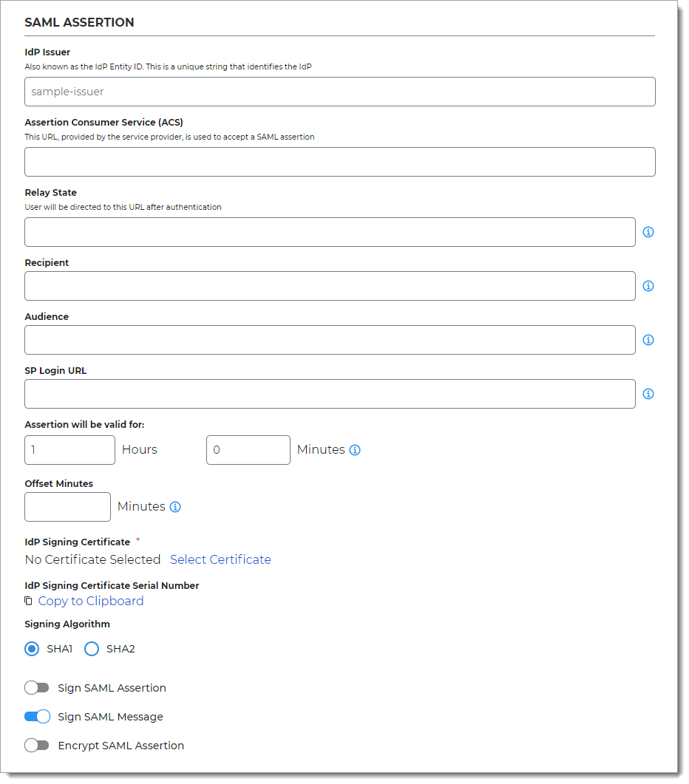Click the Hours validity field containing 1
689x784 pixels.
tap(69, 449)
